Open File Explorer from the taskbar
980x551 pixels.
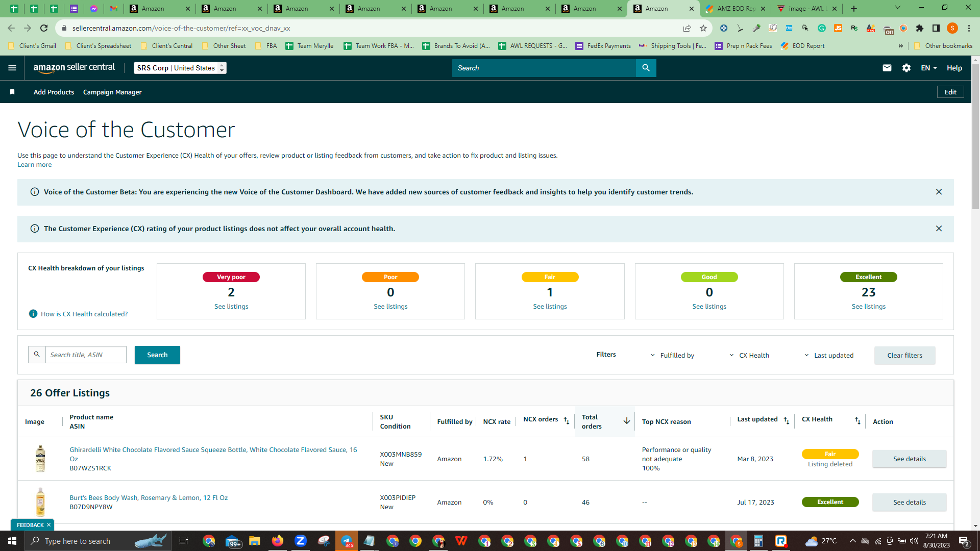pyautogui.click(x=255, y=541)
